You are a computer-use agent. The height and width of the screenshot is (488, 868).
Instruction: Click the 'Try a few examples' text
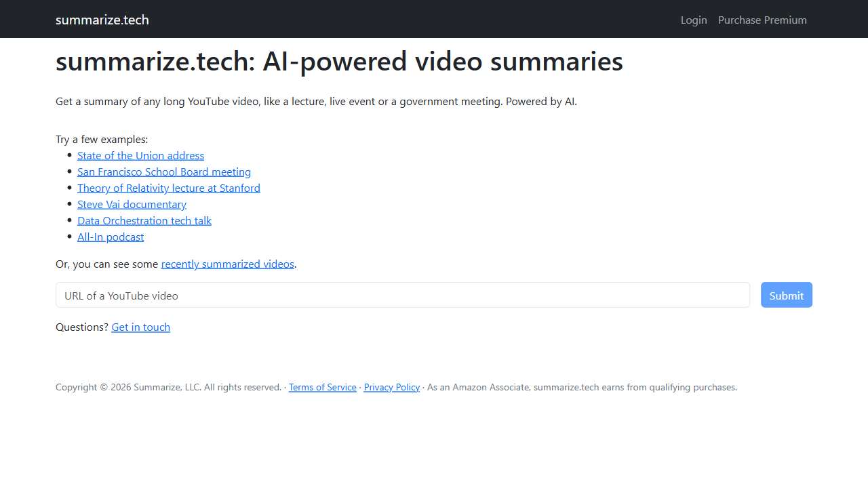(102, 139)
